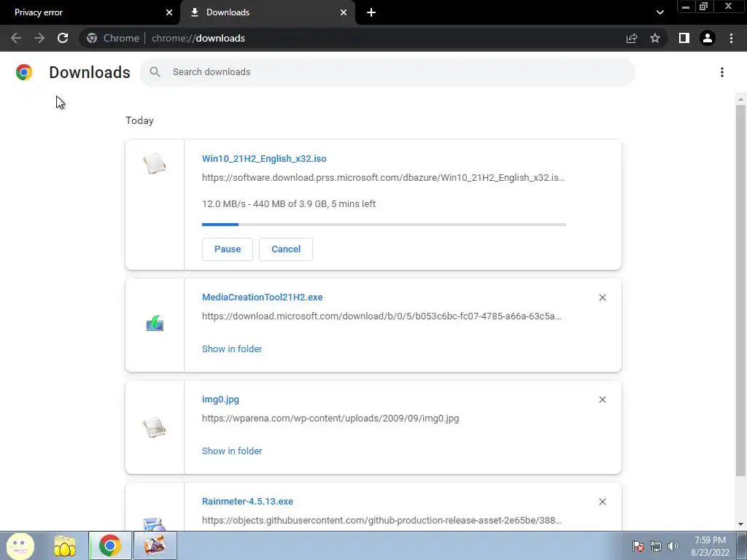The height and width of the screenshot is (560, 747).
Task: Click the Win10 download progress bar
Action: pos(384,225)
